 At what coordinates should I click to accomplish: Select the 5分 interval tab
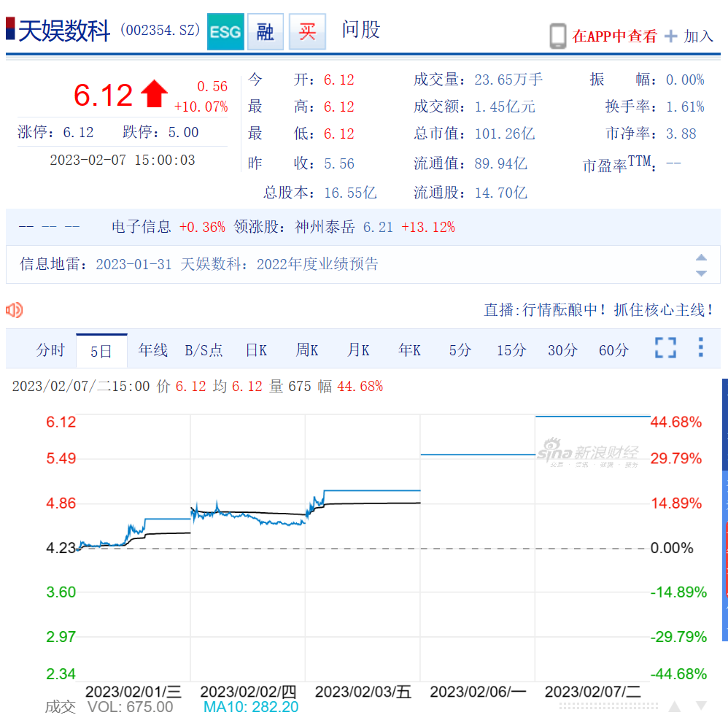pyautogui.click(x=460, y=350)
